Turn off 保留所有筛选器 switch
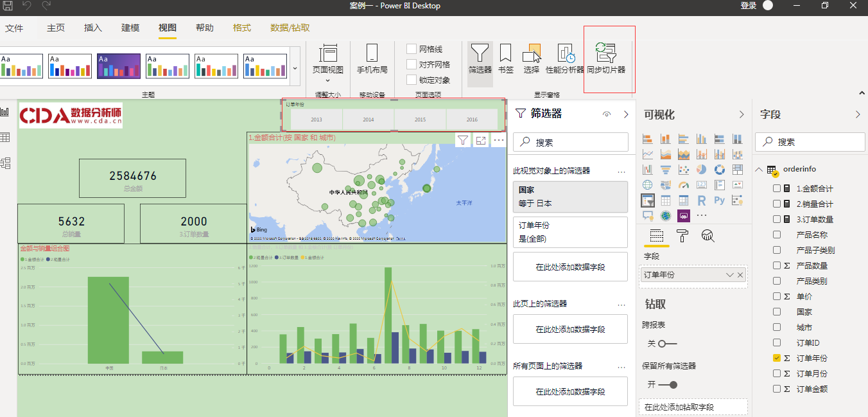Viewport: 868px width, 417px height. point(668,385)
